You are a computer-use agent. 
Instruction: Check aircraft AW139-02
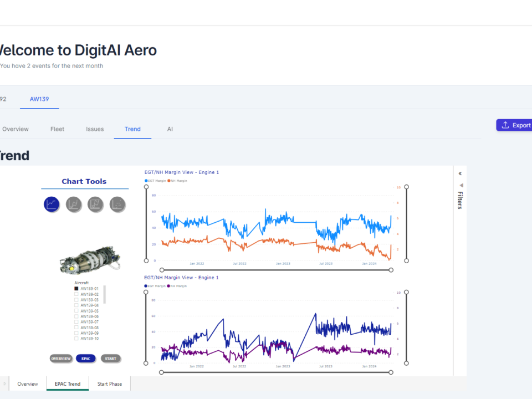76,294
